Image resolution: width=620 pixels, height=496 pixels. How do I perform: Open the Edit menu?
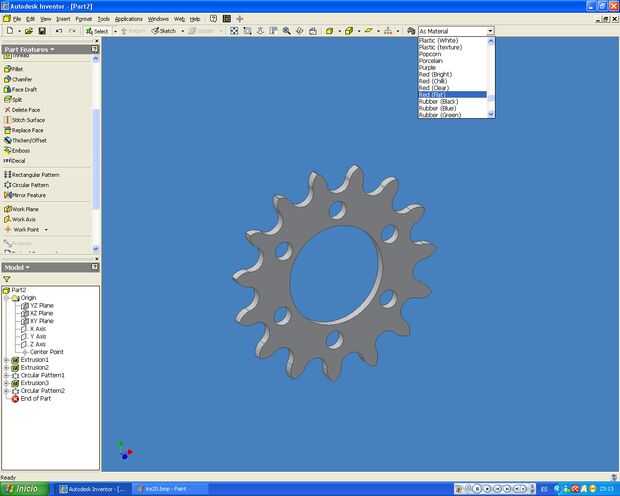[30, 19]
